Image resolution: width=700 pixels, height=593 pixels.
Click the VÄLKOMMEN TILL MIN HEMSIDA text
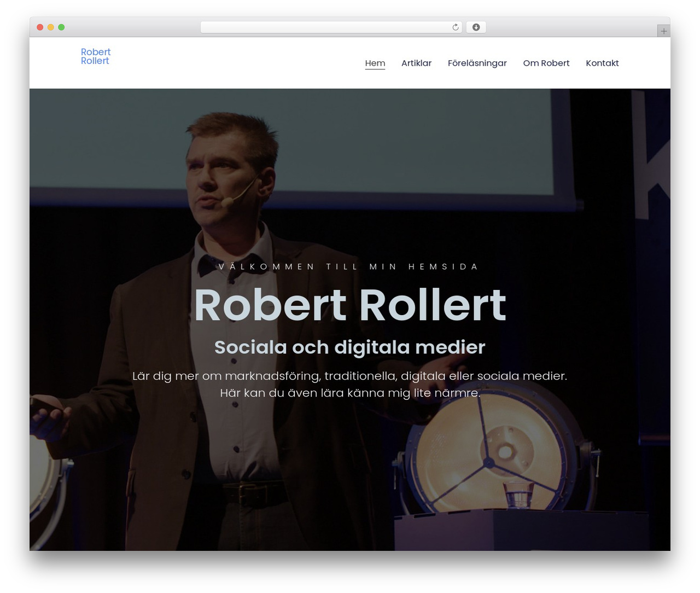pos(348,266)
